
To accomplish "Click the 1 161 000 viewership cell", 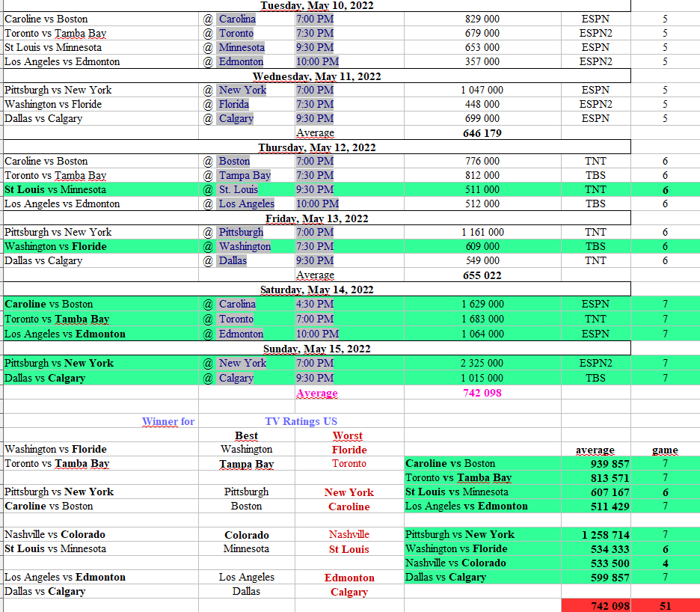I will tap(482, 232).
